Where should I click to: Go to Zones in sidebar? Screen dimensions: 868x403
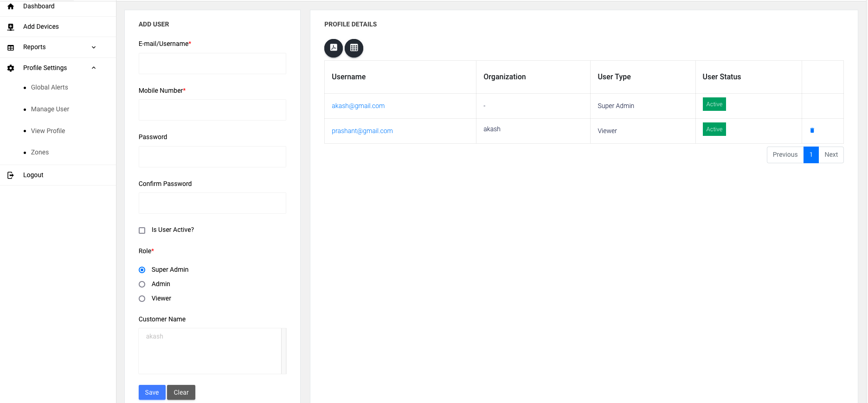click(40, 152)
